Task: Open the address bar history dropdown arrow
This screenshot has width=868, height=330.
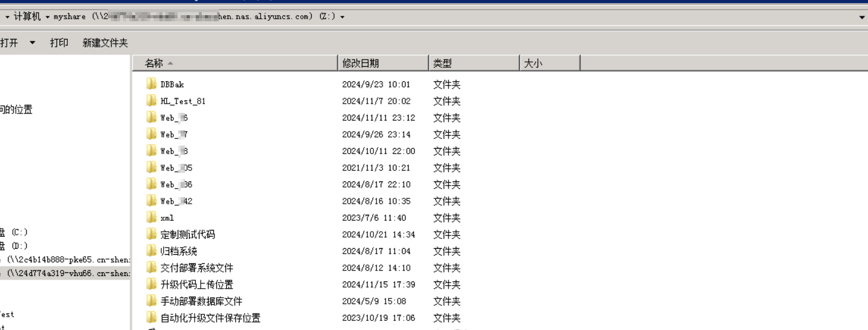Action: click(863, 17)
